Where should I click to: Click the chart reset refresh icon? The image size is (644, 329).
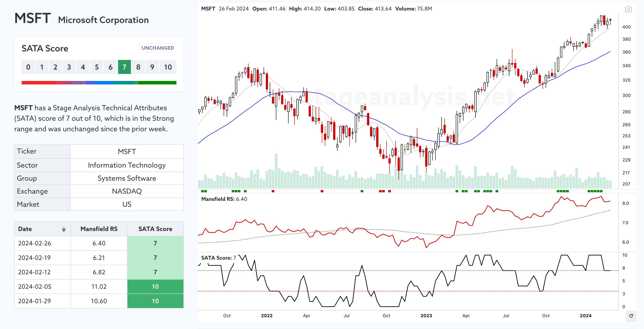click(x=631, y=316)
